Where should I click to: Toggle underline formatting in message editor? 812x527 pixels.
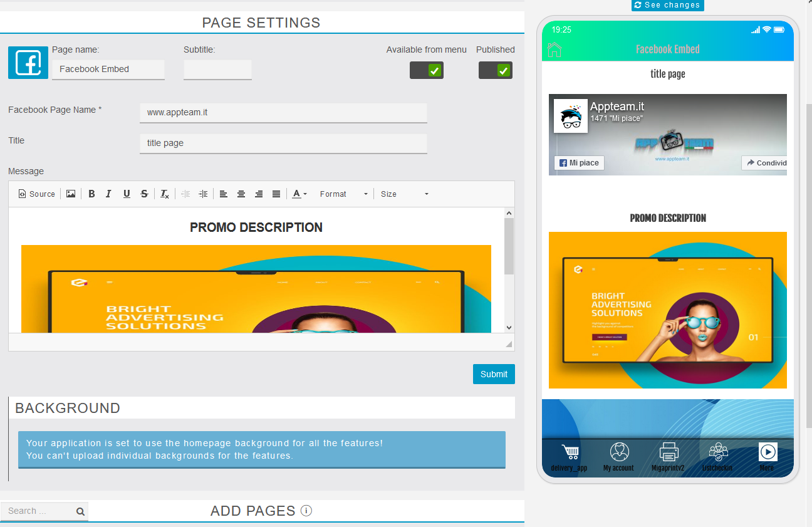127,194
